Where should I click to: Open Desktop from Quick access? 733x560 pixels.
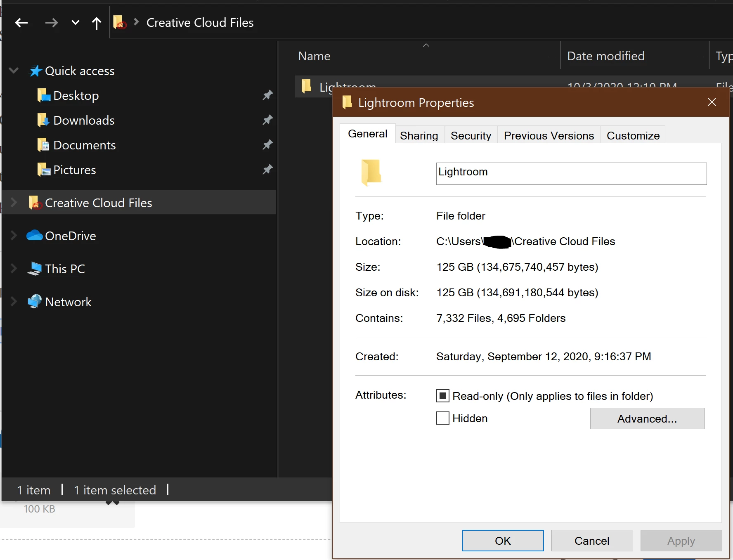pyautogui.click(x=76, y=96)
